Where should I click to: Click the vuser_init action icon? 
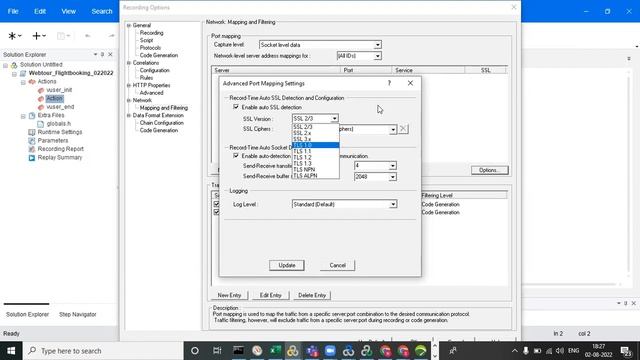pos(41,90)
